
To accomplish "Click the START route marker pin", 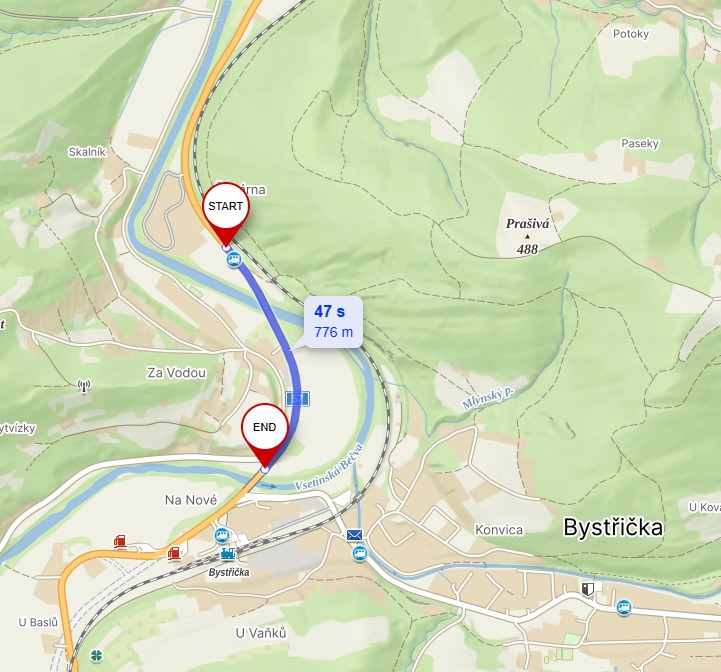I will coord(225,213).
